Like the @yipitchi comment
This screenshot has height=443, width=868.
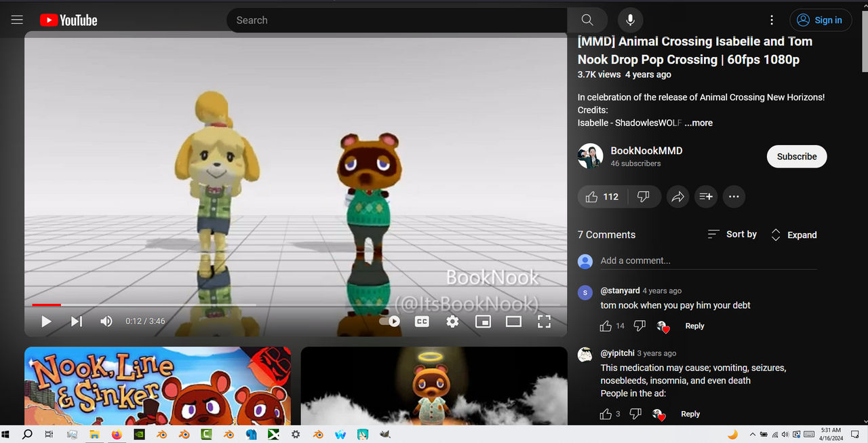(x=606, y=414)
